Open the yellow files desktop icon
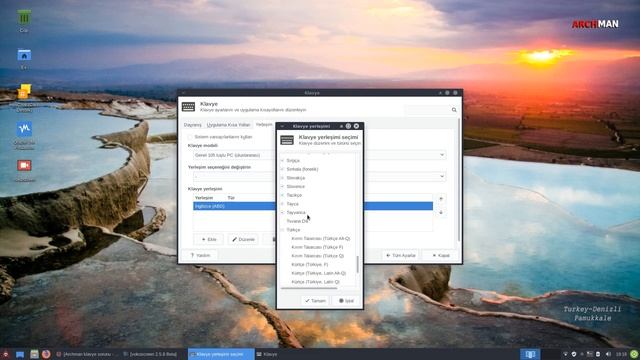The height and width of the screenshot is (360, 640). pyautogui.click(x=24, y=92)
